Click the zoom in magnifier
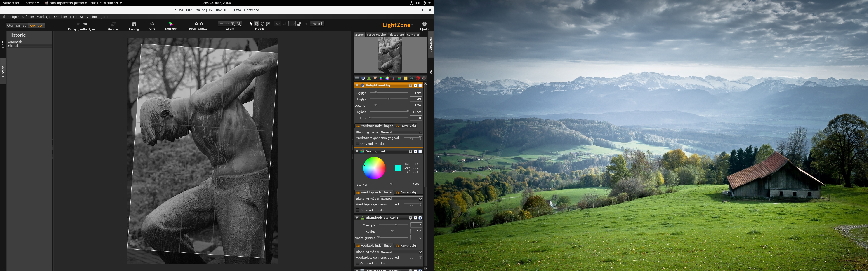 point(233,23)
